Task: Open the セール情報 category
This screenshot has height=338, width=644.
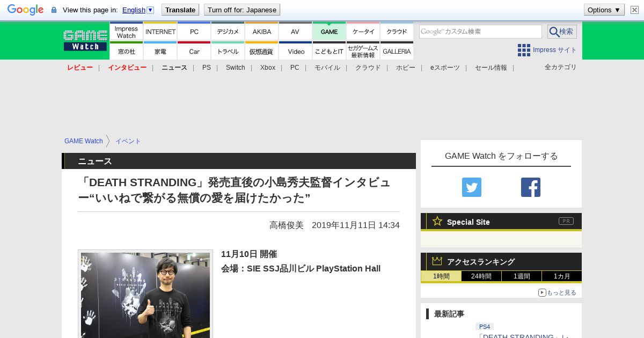Action: [491, 68]
